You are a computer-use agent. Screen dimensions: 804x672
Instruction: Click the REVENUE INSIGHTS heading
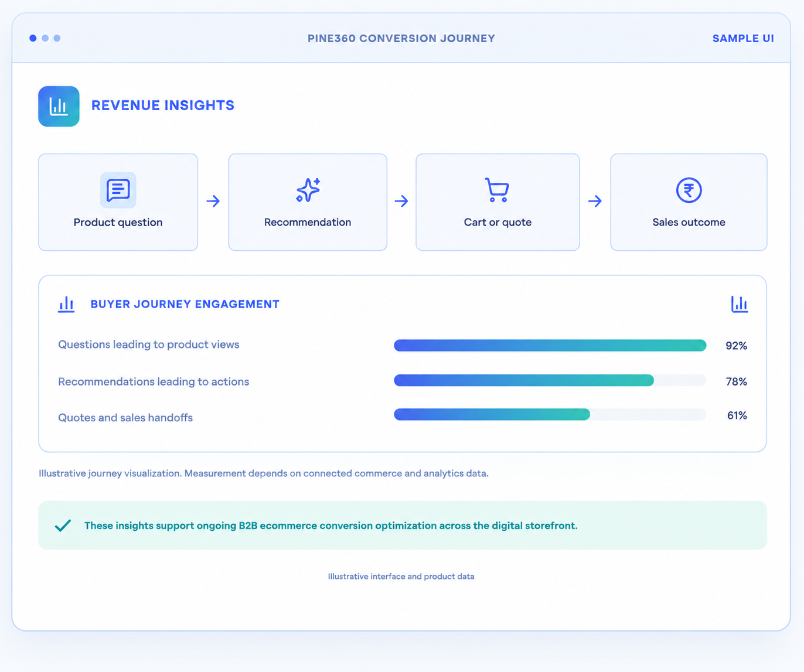coord(163,105)
